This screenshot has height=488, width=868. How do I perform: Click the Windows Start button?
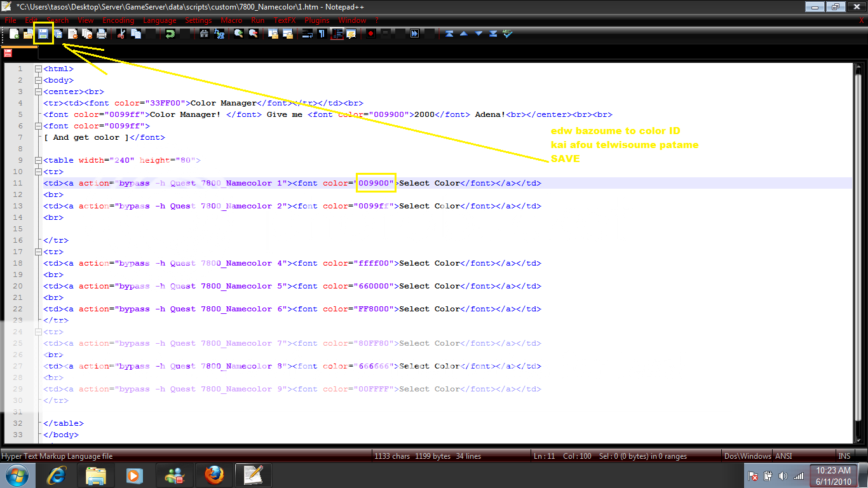(x=17, y=475)
